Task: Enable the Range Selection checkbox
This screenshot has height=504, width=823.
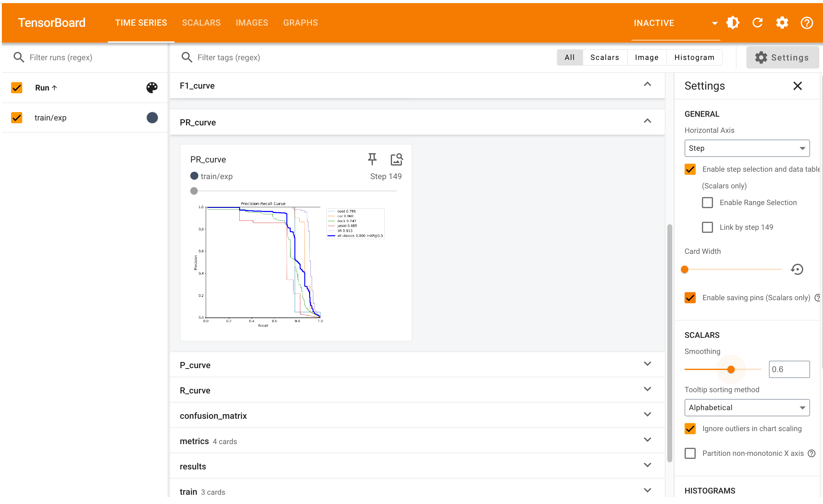Action: (707, 203)
